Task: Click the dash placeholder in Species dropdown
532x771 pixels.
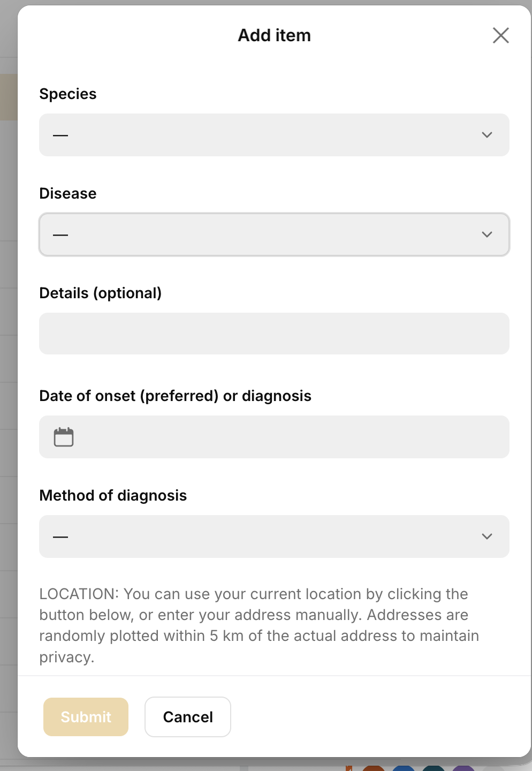Action: click(x=60, y=135)
